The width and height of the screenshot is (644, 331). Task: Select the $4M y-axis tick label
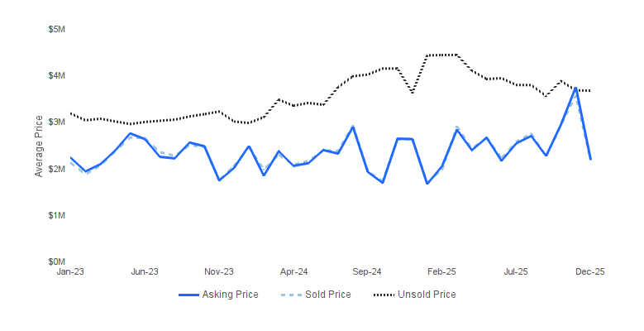tap(55, 76)
